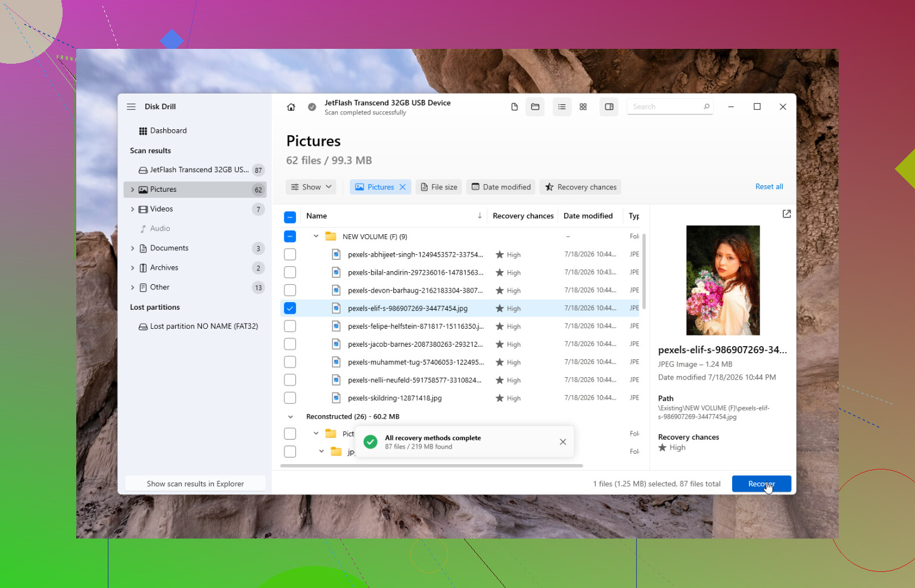Viewport: 915px width, 588px height.
Task: Check the pexels-felipe-helfstein file checkbox
Action: coord(290,326)
